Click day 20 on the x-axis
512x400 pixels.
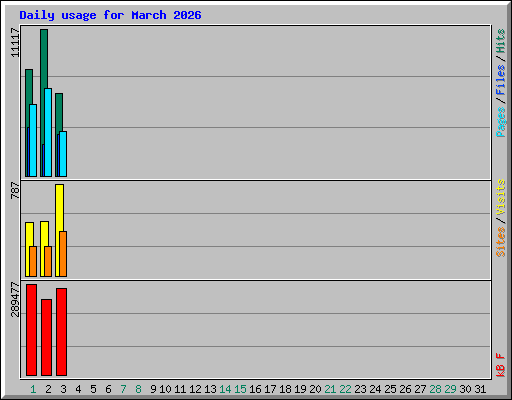tap(315, 389)
